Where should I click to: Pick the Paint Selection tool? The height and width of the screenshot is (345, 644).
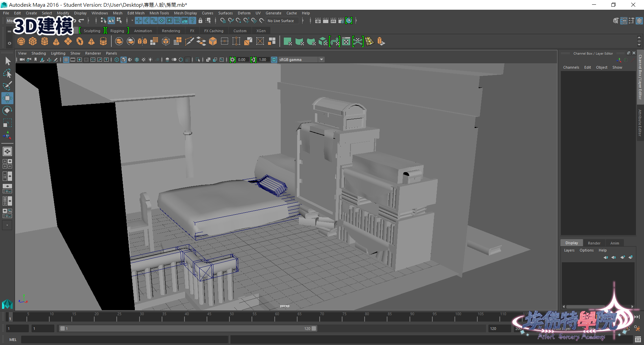click(x=7, y=86)
